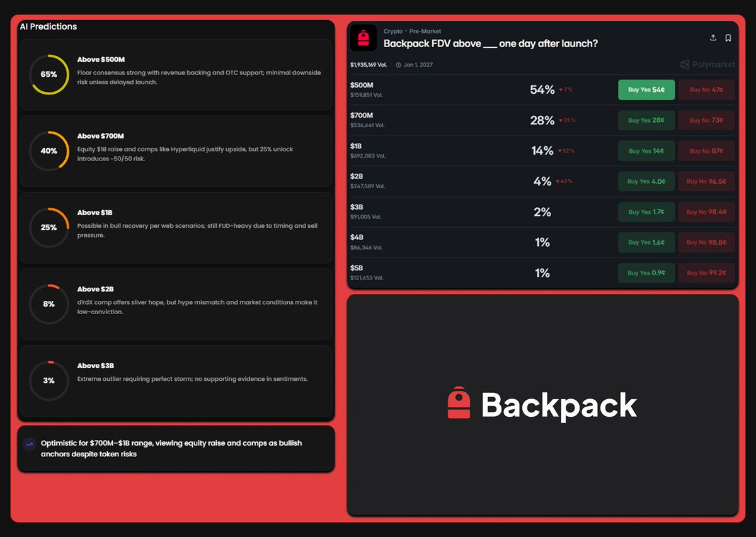Viewport: 756px width, 537px height.
Task: Buy Yes 54¢ for $500M
Action: pyautogui.click(x=646, y=90)
